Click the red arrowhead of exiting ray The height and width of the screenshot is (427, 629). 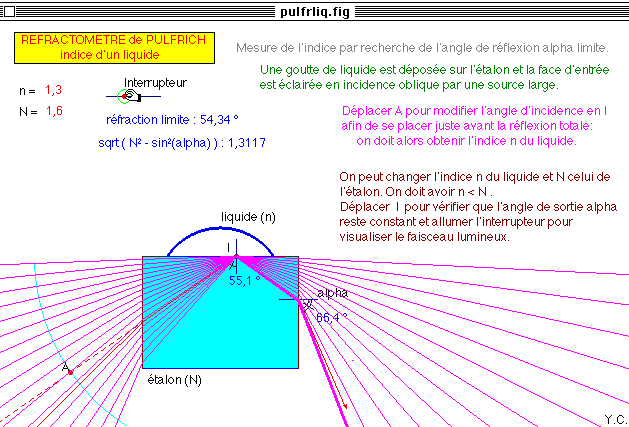point(346,407)
